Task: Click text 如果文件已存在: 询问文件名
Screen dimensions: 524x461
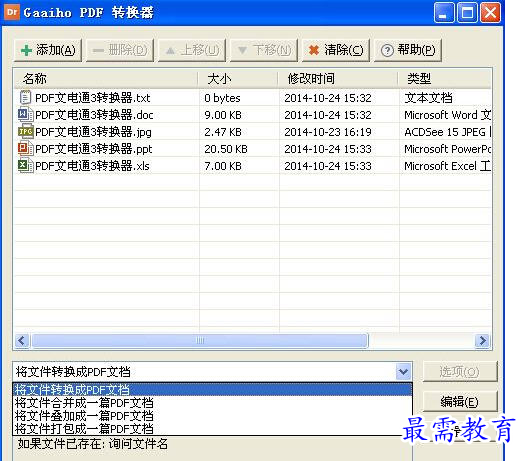Action: click(93, 444)
